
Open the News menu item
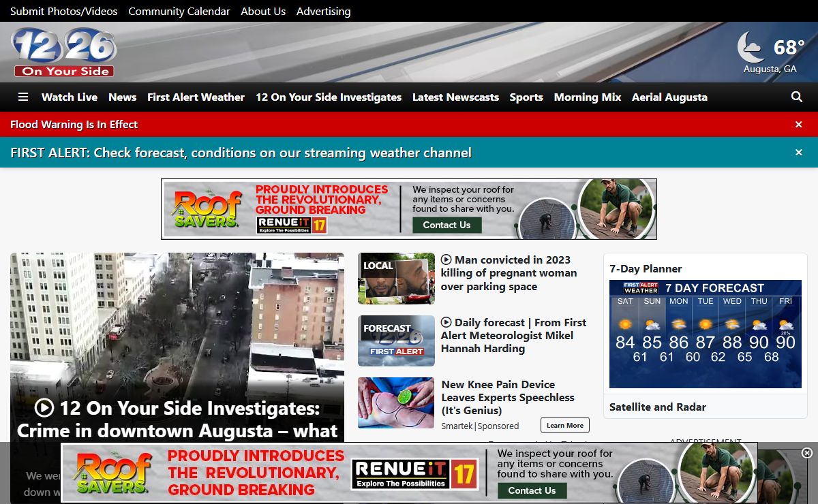123,97
